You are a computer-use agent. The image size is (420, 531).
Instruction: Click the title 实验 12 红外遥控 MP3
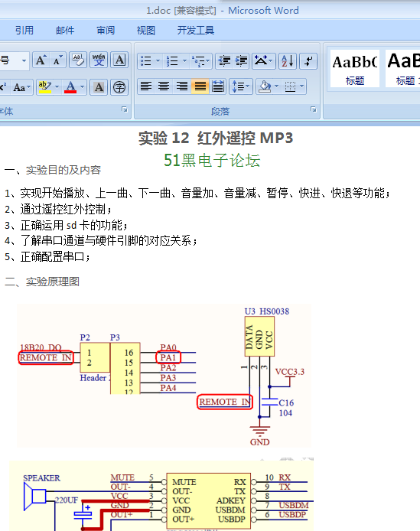[x=216, y=138]
